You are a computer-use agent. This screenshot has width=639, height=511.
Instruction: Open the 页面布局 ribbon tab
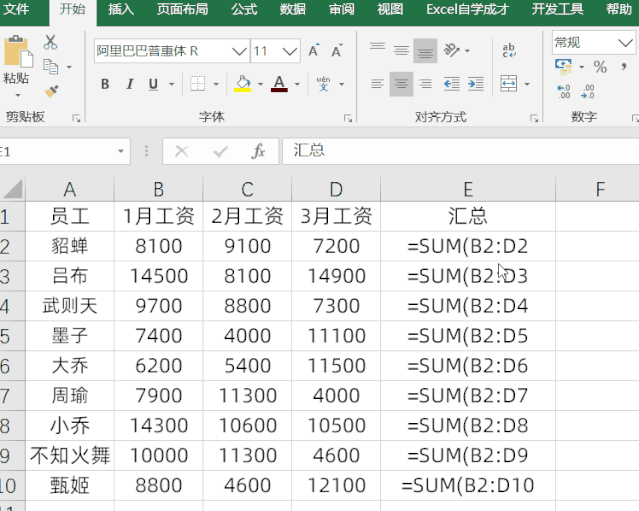pyautogui.click(x=182, y=10)
